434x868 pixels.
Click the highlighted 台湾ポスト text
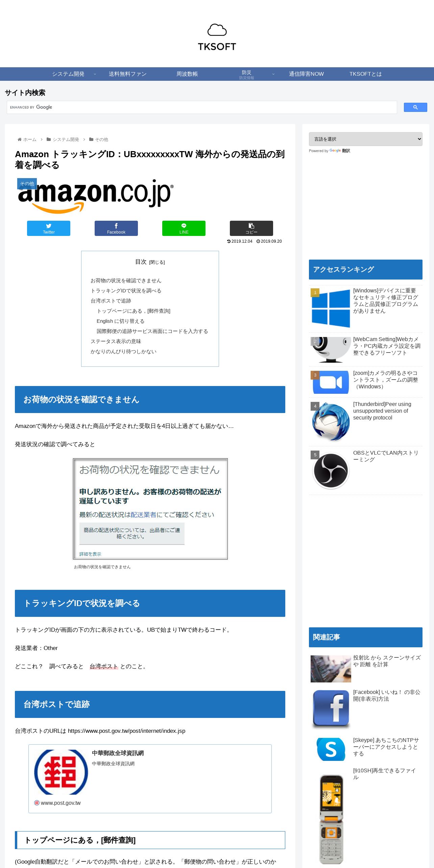tap(104, 666)
